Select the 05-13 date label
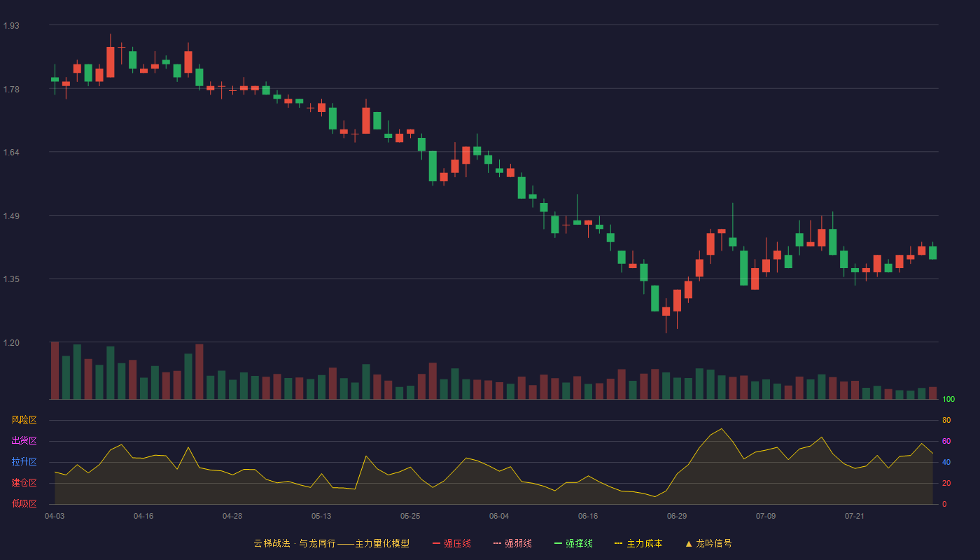Image resolution: width=980 pixels, height=560 pixels. [321, 516]
